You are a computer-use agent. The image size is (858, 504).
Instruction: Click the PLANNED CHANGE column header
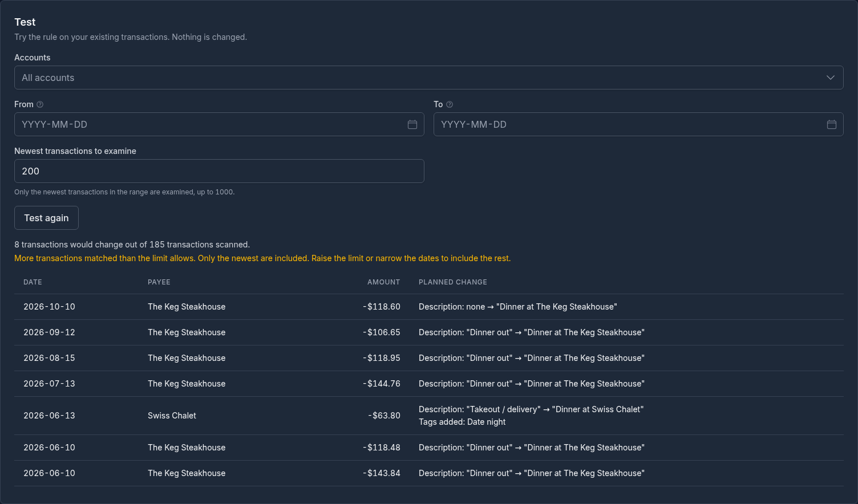coord(453,282)
